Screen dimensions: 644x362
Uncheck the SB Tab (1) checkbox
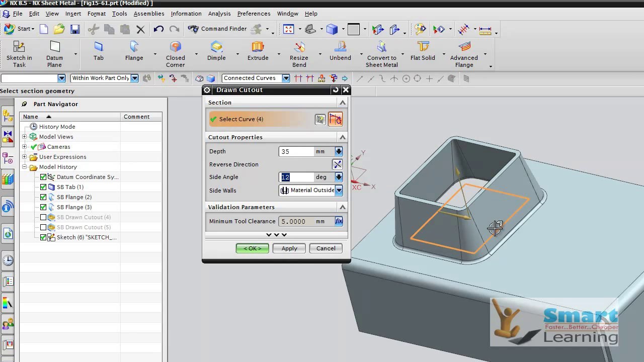coord(43,187)
